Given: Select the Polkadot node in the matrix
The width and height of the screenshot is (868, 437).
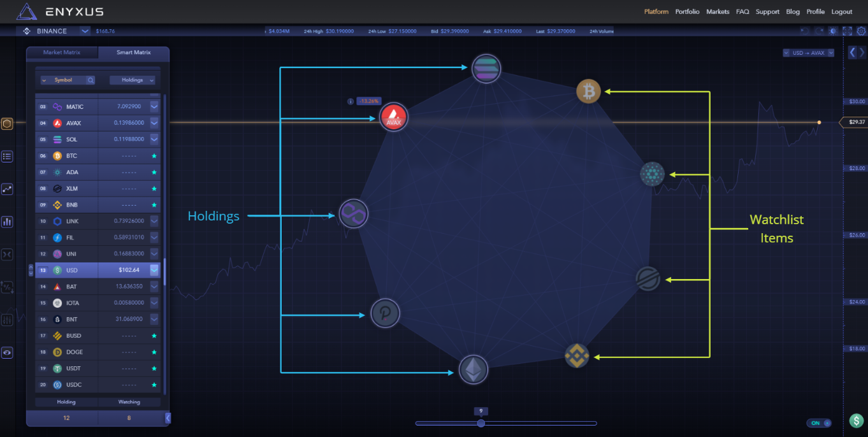Looking at the screenshot, I should click(x=386, y=313).
